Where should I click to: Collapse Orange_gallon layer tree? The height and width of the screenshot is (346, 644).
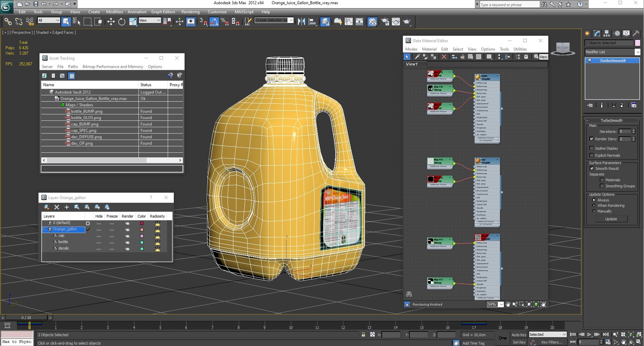(44, 229)
